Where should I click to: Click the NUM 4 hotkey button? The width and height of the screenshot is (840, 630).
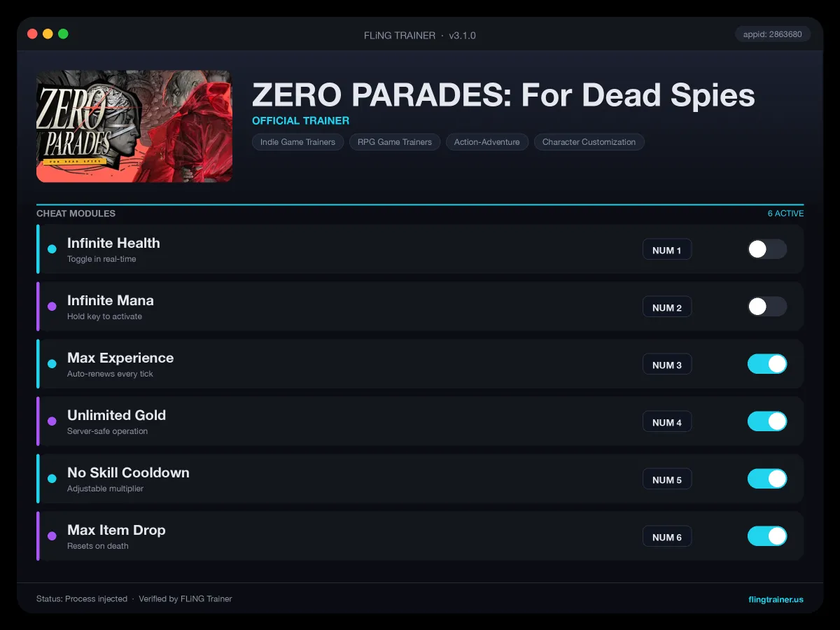(667, 422)
